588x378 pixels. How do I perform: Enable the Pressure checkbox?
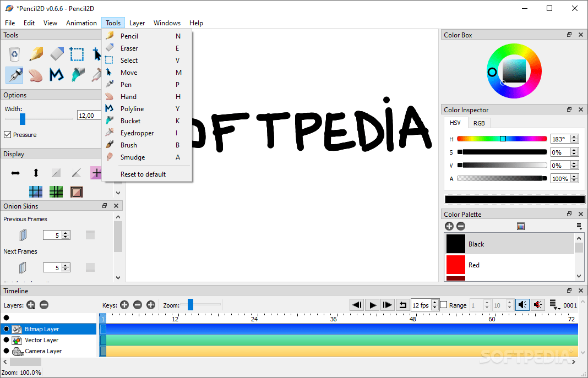[8, 134]
